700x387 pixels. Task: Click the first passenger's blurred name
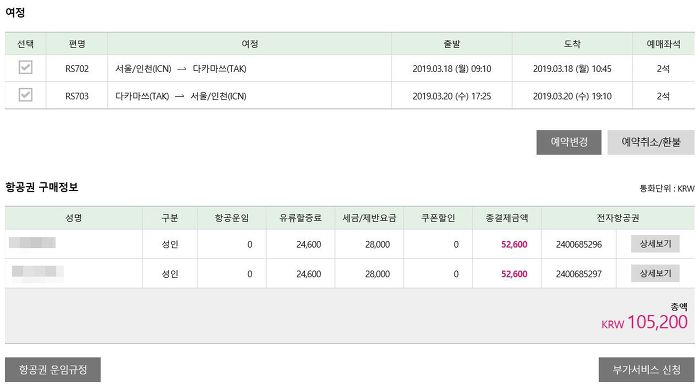click(32, 242)
